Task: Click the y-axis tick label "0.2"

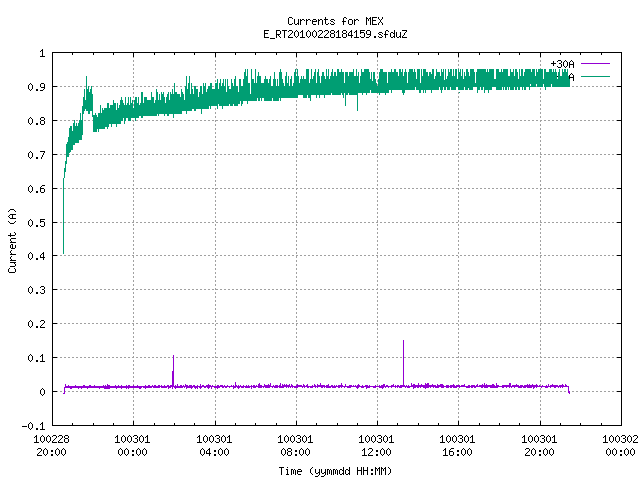Action: point(36,324)
